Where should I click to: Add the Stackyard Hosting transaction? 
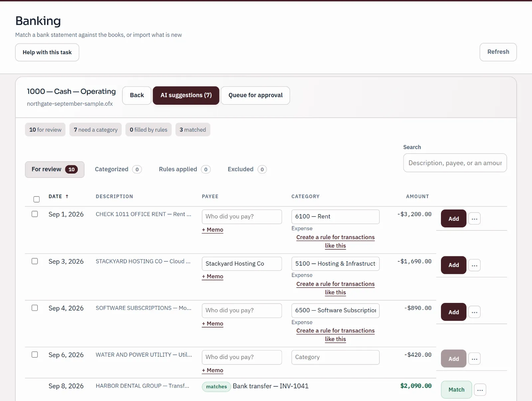[x=454, y=265]
